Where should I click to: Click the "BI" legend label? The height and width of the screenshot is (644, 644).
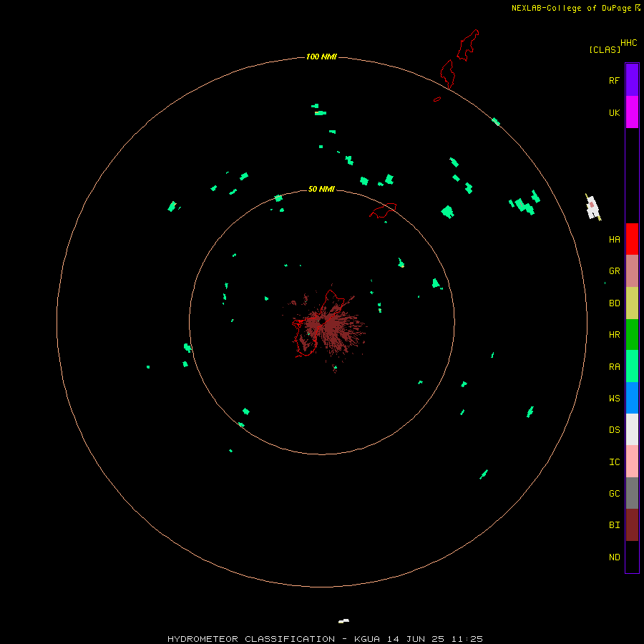coord(615,525)
